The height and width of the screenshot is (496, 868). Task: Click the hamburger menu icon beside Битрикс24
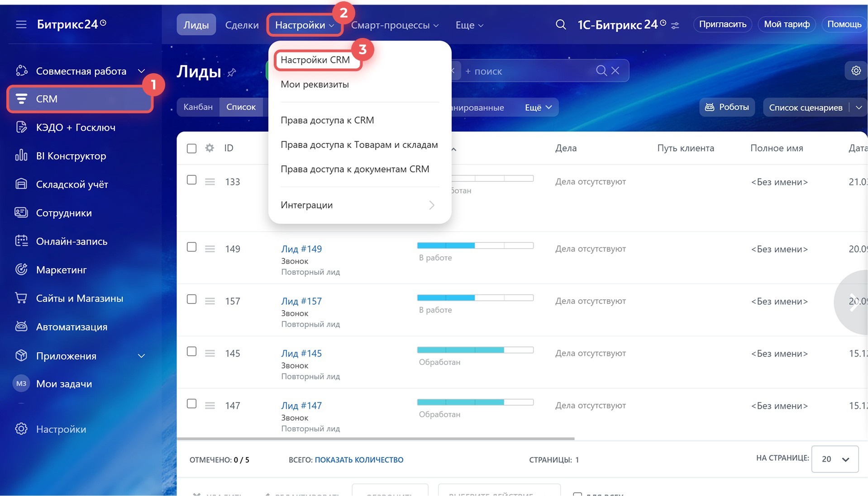pos(21,24)
